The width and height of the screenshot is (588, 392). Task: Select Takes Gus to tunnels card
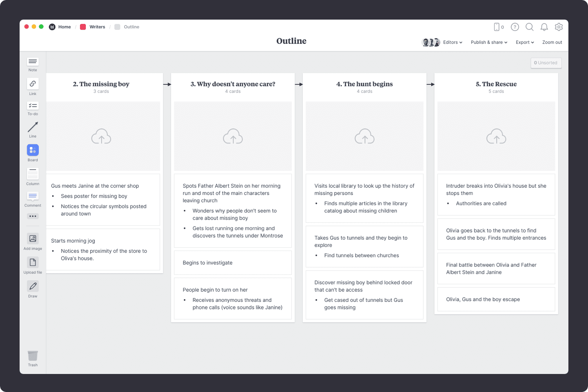(365, 247)
